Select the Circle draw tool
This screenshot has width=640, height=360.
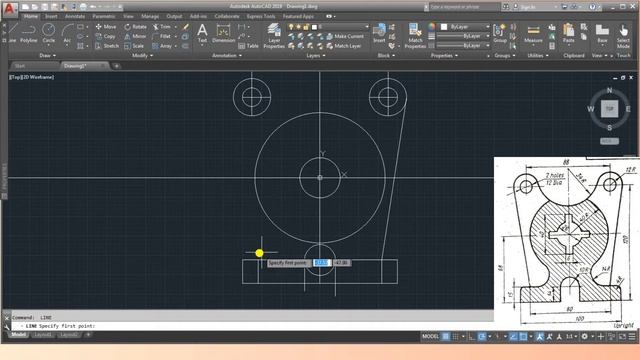pos(49,33)
